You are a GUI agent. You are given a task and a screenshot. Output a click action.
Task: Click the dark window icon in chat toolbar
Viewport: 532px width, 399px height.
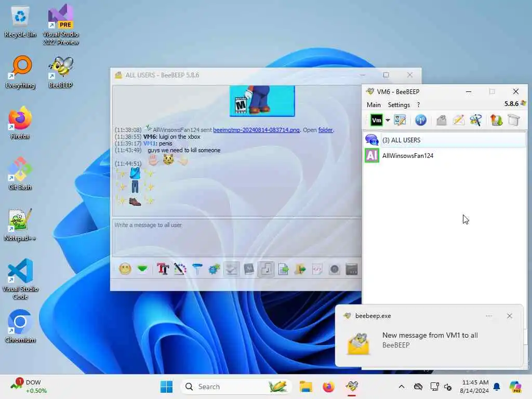pos(352,270)
